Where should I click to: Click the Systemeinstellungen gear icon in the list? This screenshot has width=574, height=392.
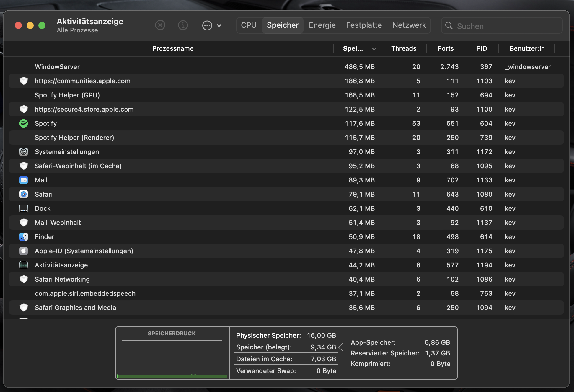(24, 152)
